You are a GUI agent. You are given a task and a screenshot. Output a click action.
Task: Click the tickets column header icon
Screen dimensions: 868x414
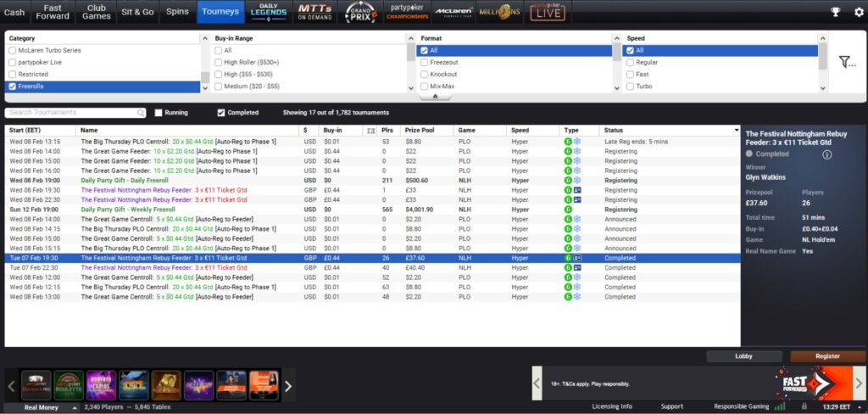(370, 131)
